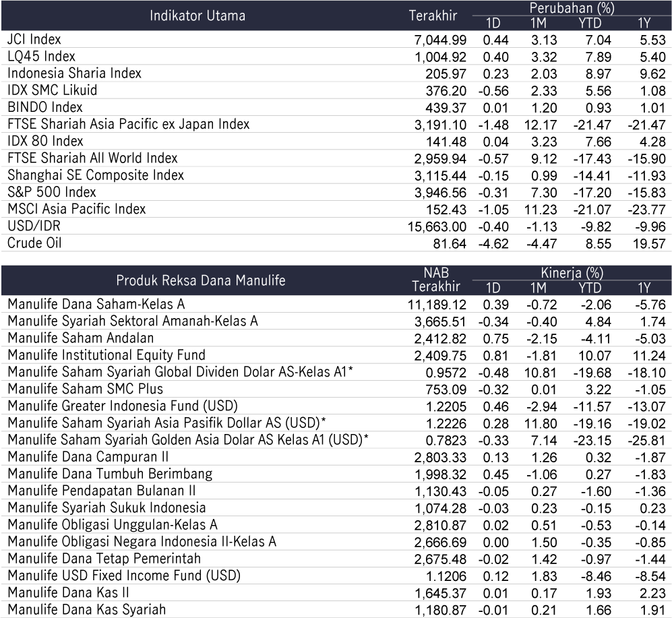Click the LQ45 last value 1,004.92
Image resolution: width=672 pixels, height=618 pixels.
point(440,57)
